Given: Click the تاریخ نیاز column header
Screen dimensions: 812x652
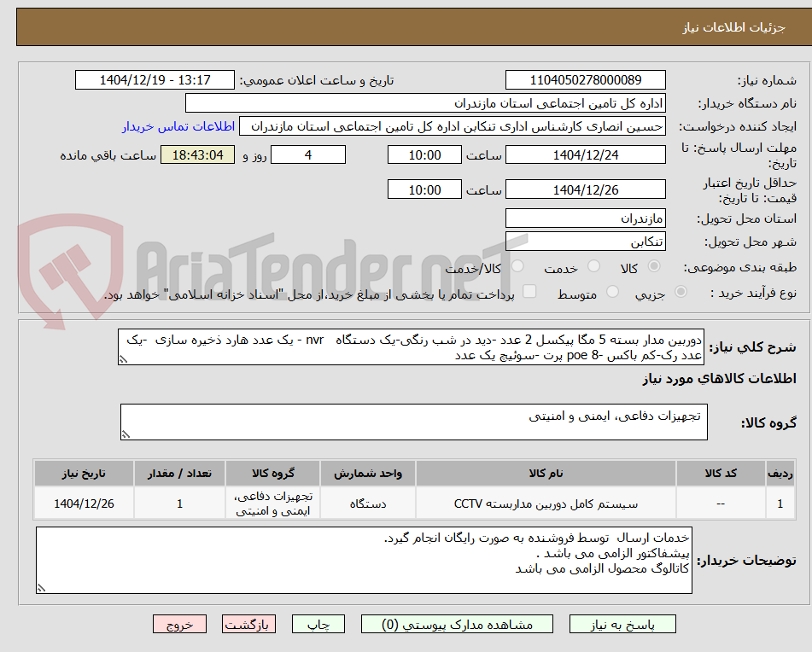Looking at the screenshot, I should click(x=84, y=474).
